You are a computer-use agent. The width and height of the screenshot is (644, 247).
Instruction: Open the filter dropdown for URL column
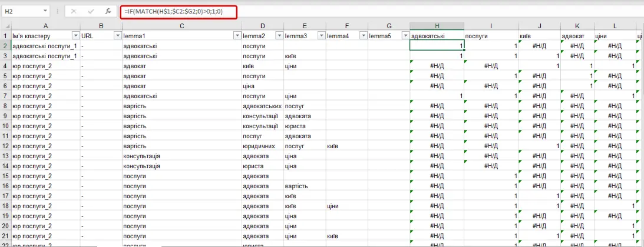pos(117,36)
